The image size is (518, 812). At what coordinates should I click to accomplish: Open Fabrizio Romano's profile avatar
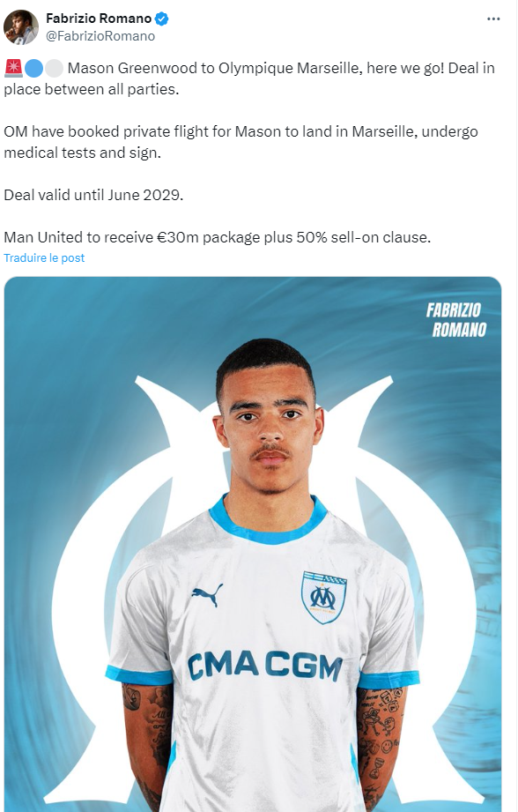21,27
